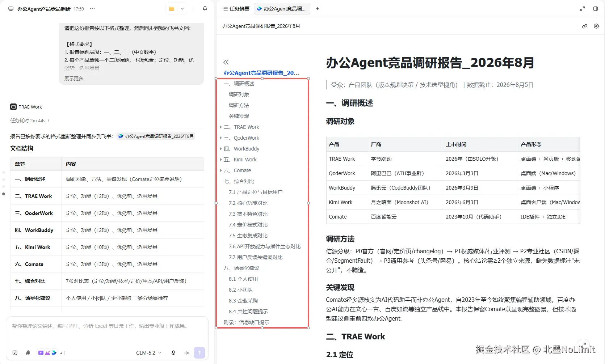Expand the panel to full screen
Screen dimensions: 605x364
[x=583, y=9]
